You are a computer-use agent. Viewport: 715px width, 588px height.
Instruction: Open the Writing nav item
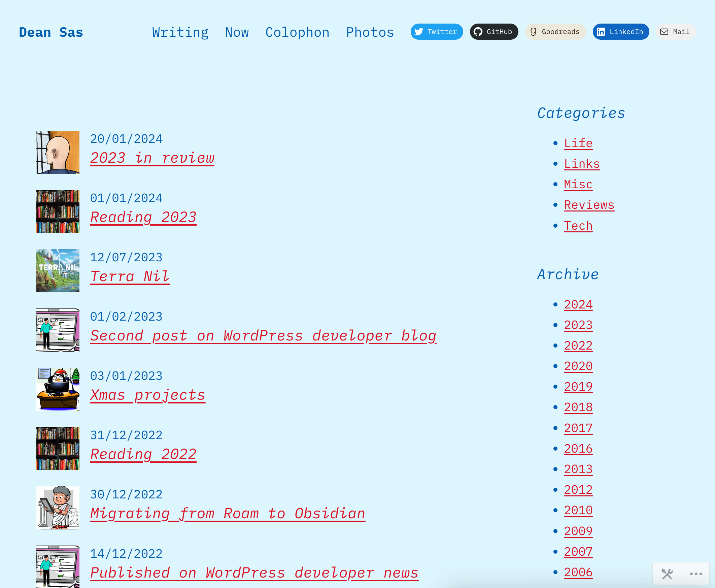click(x=180, y=33)
